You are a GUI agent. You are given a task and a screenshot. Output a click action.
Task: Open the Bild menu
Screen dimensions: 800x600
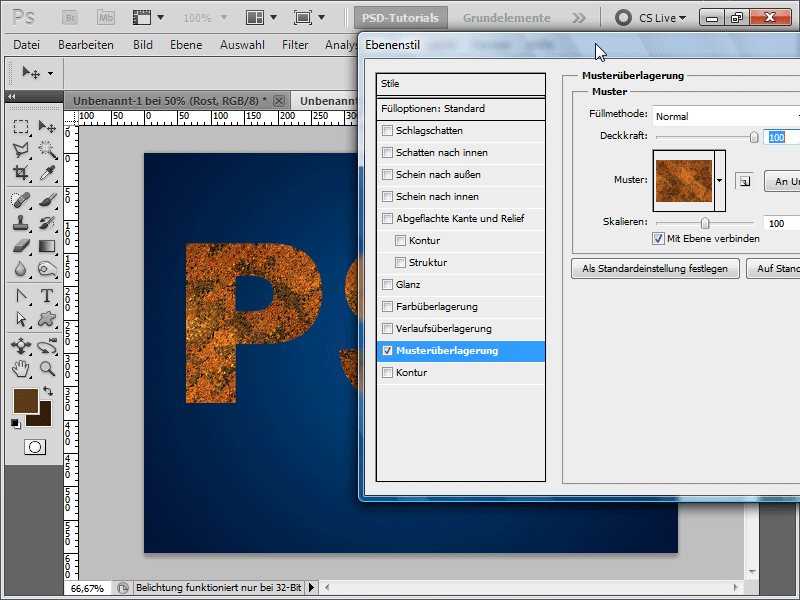(143, 45)
